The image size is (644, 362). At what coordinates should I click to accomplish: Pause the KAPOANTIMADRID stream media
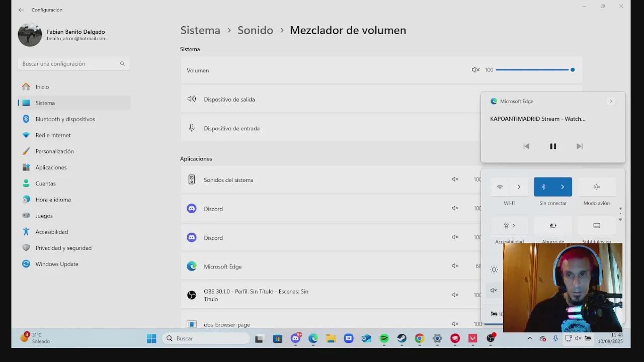(x=553, y=146)
